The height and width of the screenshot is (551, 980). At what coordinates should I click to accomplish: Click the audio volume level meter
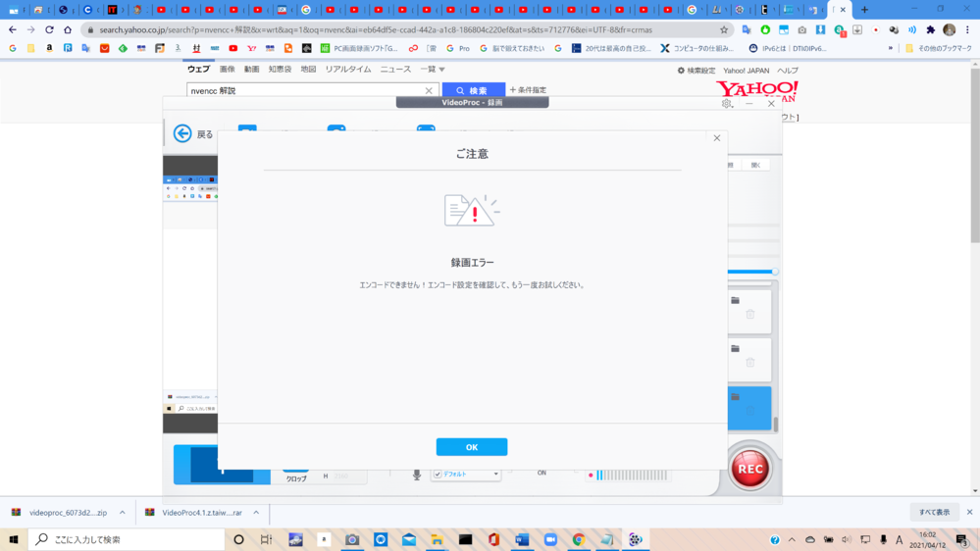tap(632, 476)
